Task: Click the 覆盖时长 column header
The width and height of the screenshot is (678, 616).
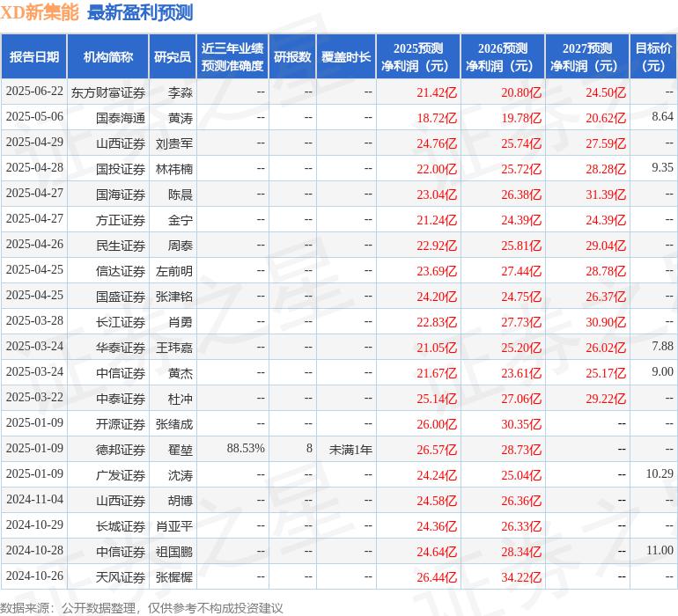Action: pyautogui.click(x=346, y=56)
